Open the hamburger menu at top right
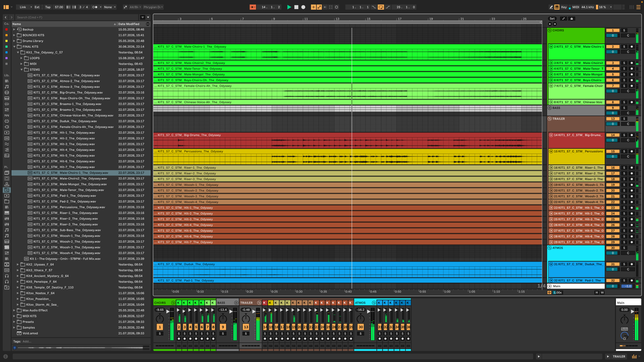The height and width of the screenshot is (362, 644). (638, 7)
